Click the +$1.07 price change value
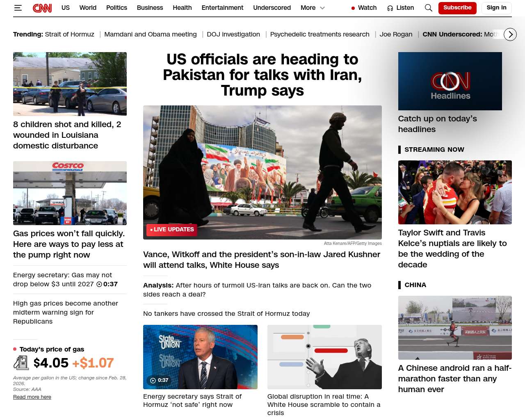Image resolution: width=525 pixels, height=420 pixels. pos(93,363)
